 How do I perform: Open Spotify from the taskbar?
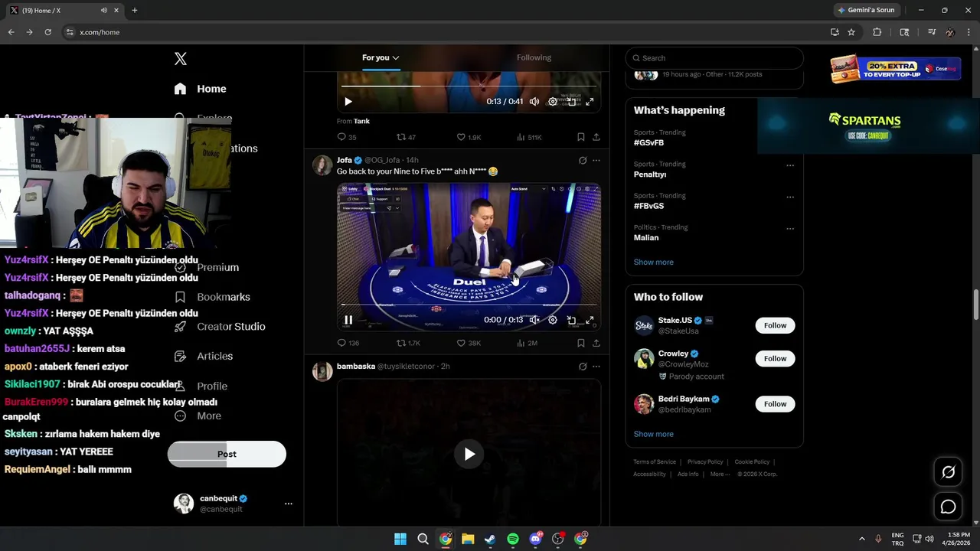pyautogui.click(x=513, y=540)
